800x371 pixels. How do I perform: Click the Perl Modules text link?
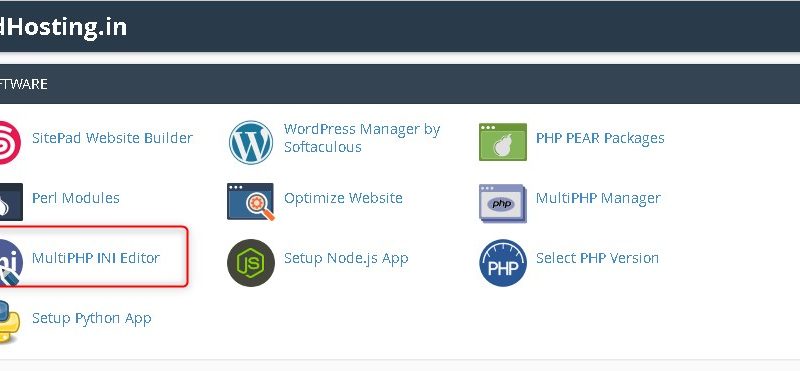tap(76, 198)
